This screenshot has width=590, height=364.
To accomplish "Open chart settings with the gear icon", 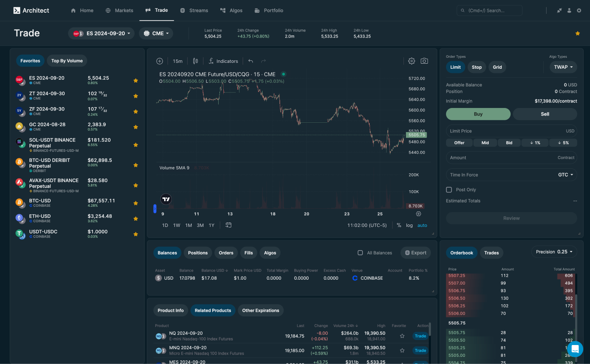I will pos(411,61).
